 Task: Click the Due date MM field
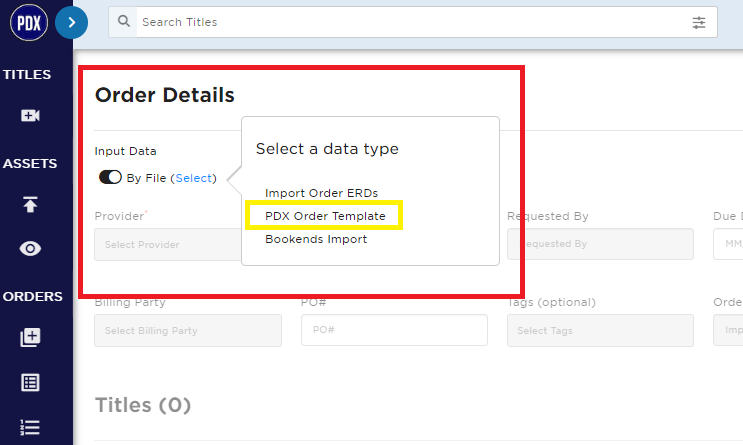pos(728,244)
